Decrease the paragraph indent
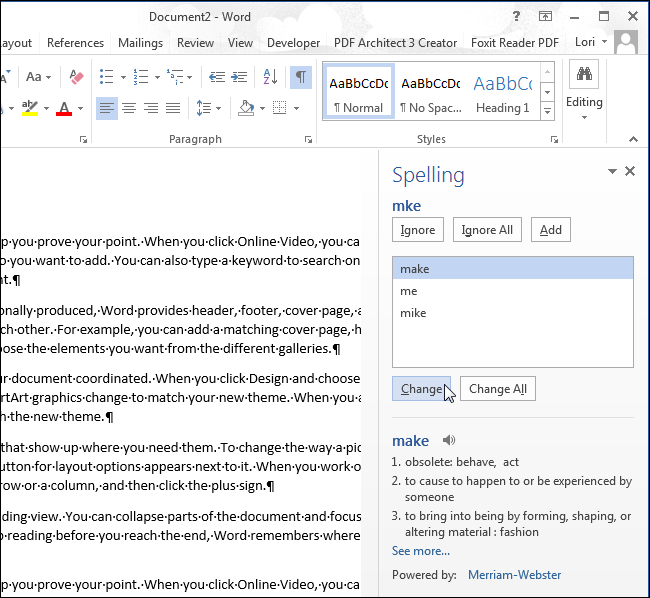 click(x=217, y=77)
